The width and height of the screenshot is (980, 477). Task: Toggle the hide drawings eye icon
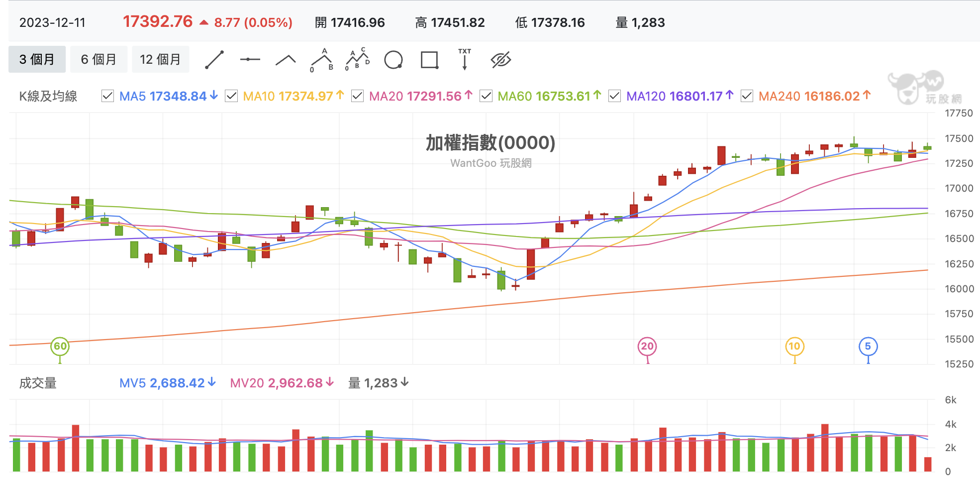tap(501, 60)
